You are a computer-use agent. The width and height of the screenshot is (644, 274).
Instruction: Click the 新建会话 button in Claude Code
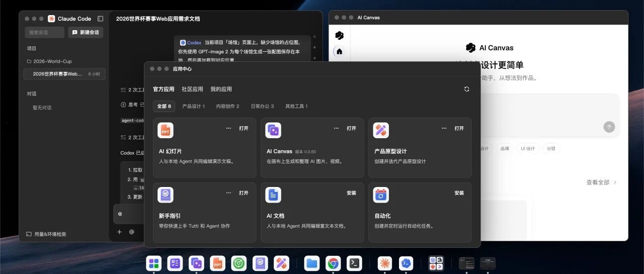point(86,32)
